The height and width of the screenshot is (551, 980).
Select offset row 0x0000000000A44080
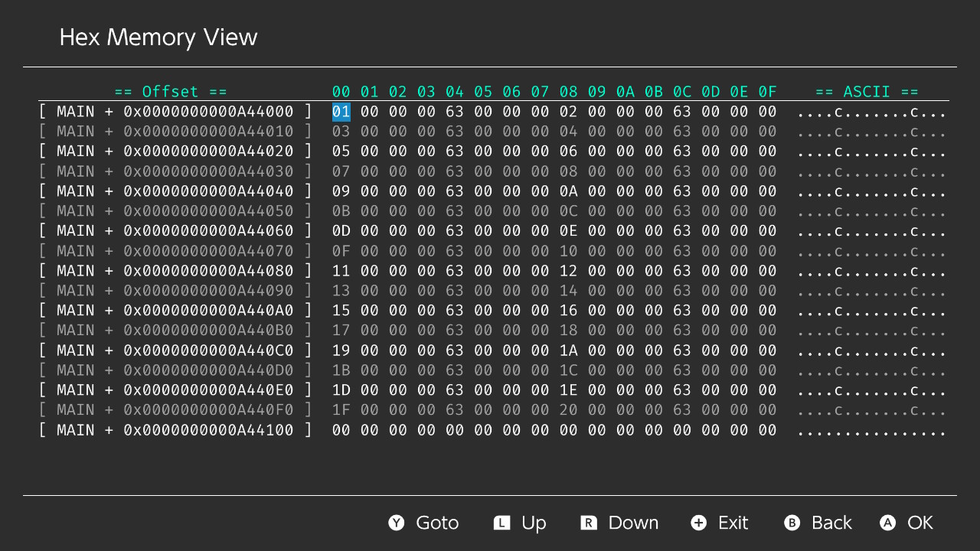[x=175, y=271]
